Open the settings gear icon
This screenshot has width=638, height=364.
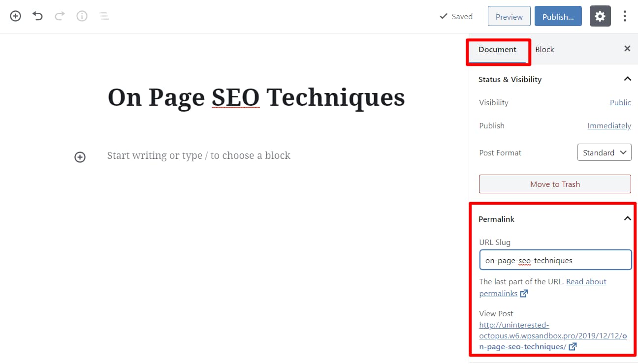pos(600,16)
